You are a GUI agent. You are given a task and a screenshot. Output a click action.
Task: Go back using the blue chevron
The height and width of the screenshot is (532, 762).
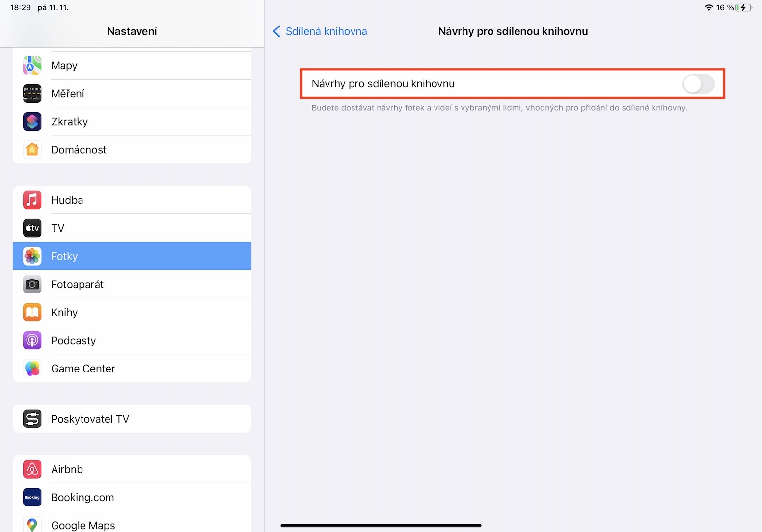coord(277,31)
